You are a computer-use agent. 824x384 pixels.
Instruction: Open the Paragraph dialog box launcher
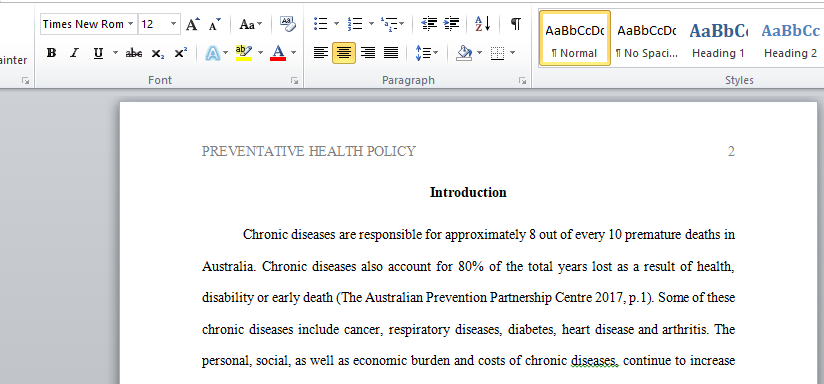(522, 81)
